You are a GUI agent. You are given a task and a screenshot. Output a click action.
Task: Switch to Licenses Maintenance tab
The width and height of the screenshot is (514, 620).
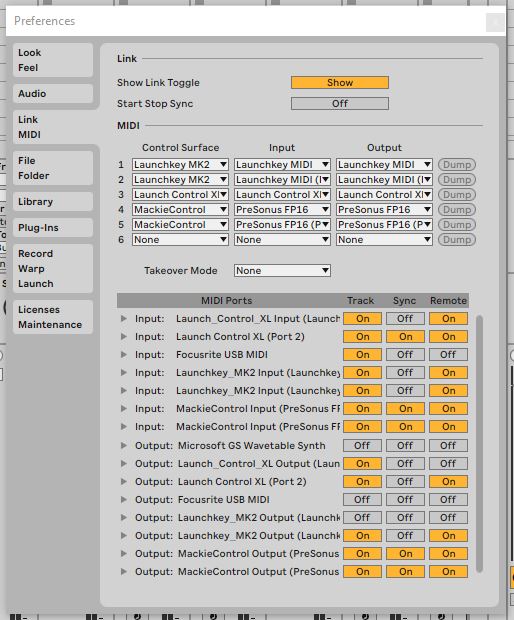click(53, 317)
